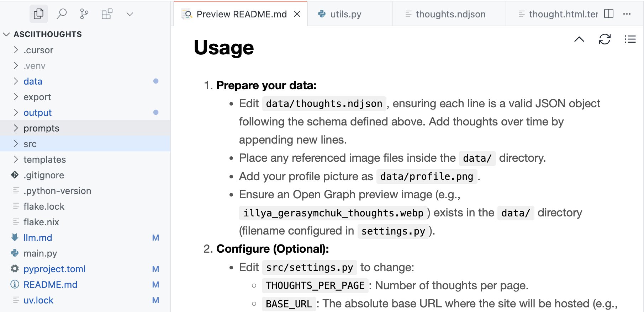Click the refresh preview icon
Viewport: 644px width, 312px height.
[x=605, y=39]
